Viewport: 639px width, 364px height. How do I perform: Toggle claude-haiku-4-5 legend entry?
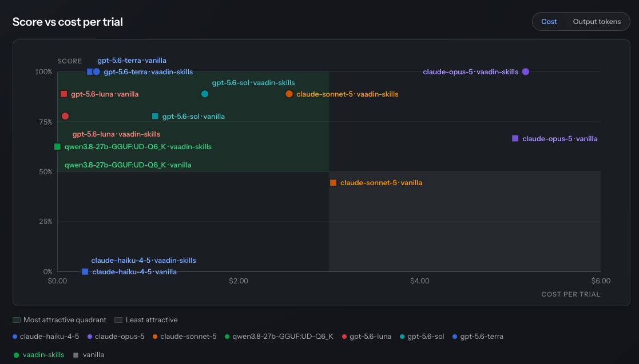(46, 337)
